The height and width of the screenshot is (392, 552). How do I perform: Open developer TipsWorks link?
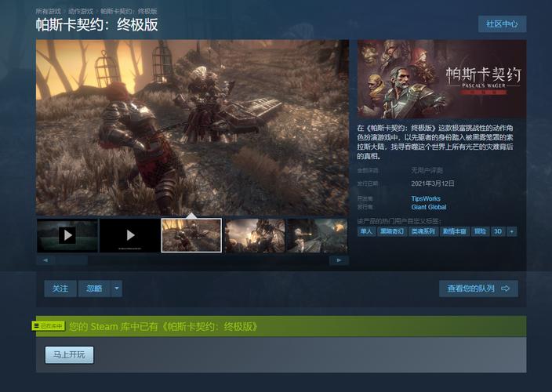click(426, 199)
